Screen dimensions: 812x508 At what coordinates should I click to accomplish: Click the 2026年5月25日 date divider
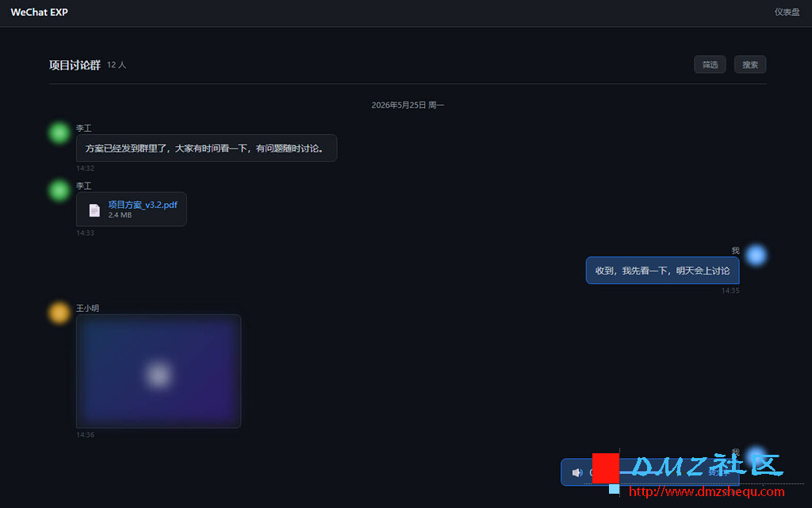[x=408, y=105]
